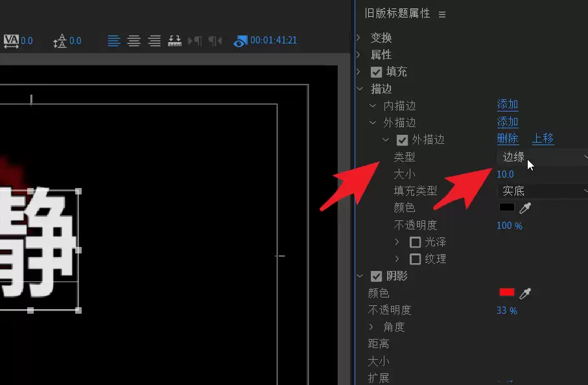Align text left
The height and width of the screenshot is (385, 588).
[114, 40]
